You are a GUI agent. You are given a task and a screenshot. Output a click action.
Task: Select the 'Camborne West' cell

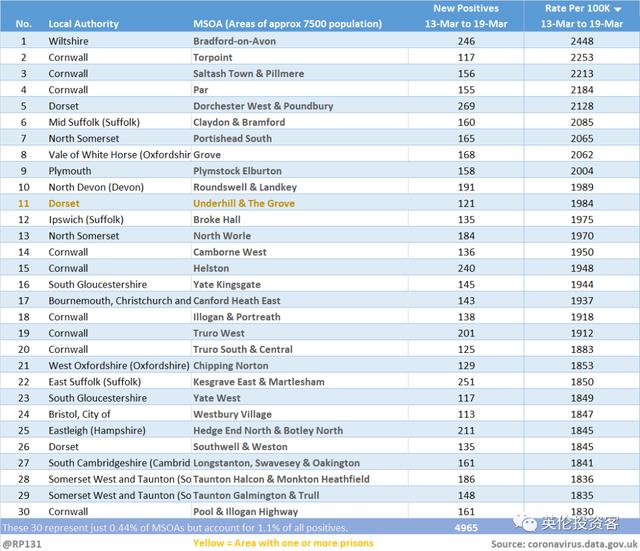click(x=230, y=252)
